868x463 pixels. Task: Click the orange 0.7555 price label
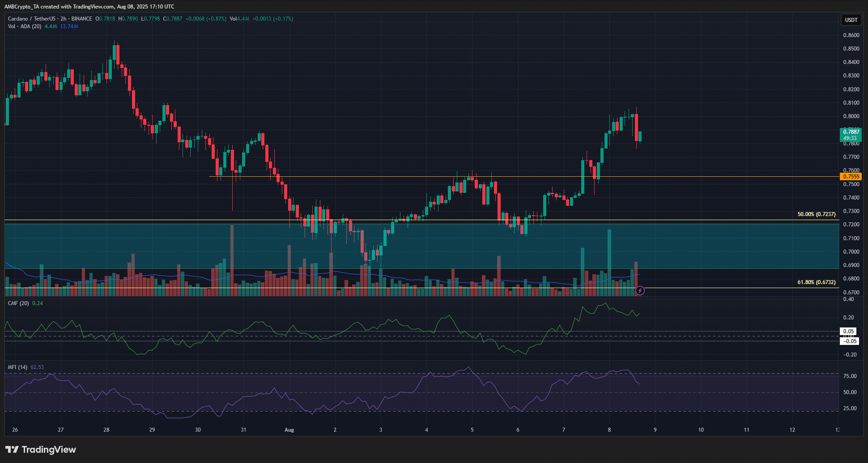pyautogui.click(x=851, y=177)
